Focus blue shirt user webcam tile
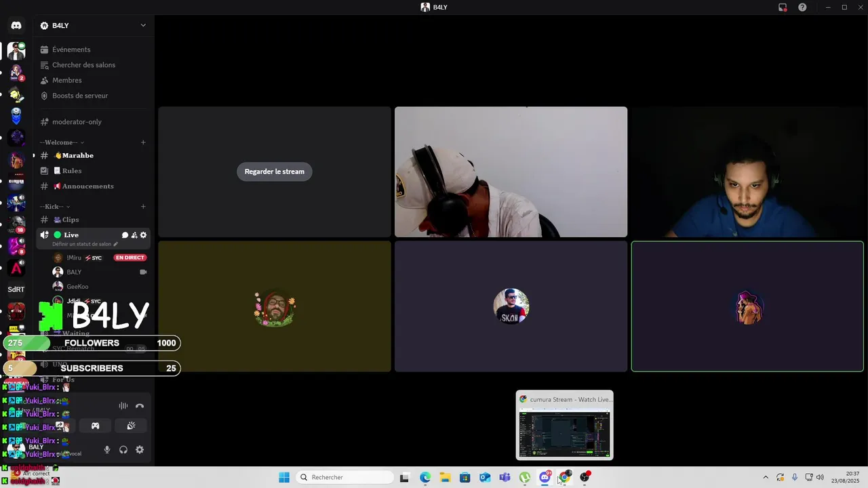The image size is (868, 488). 747,171
